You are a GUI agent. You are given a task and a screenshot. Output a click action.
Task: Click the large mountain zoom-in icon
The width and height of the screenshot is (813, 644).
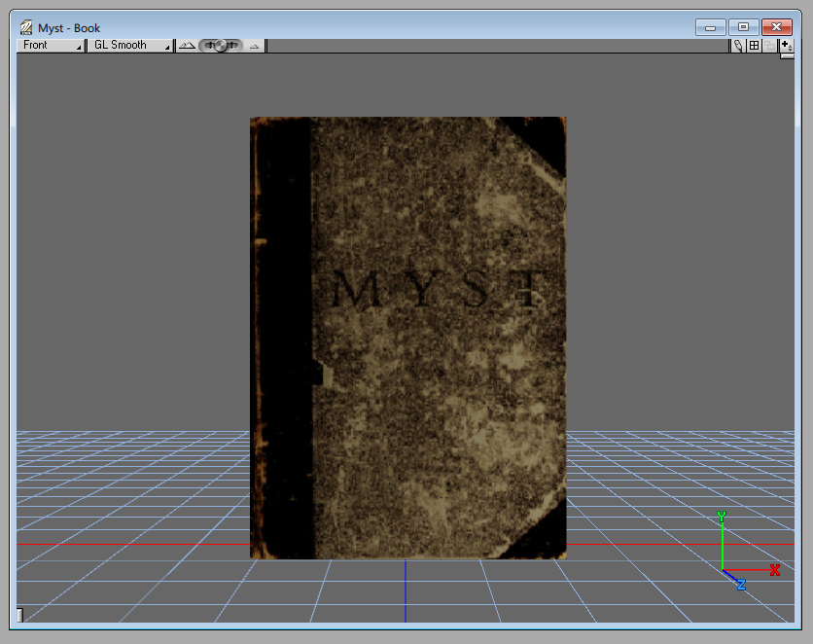[187, 46]
